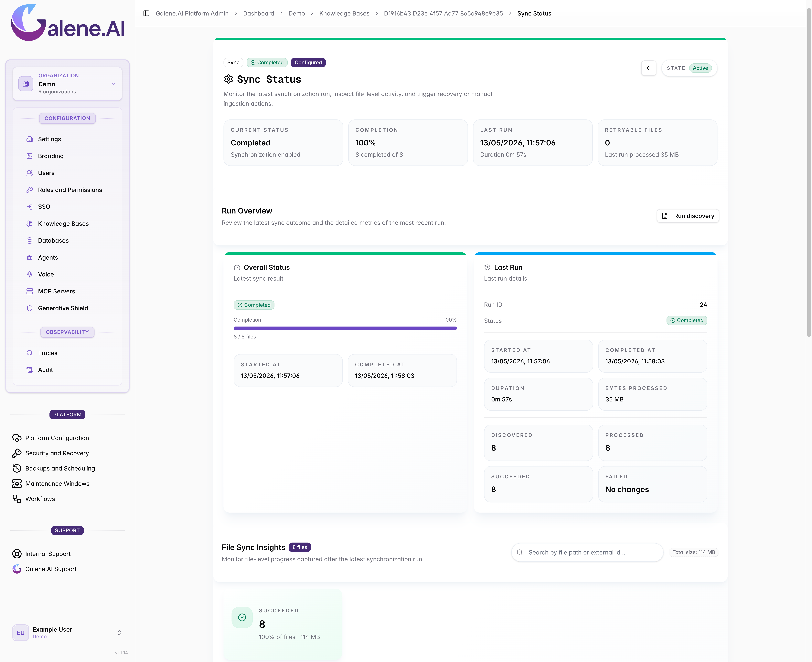Viewport: 812px width, 662px height.
Task: Click the Completion progress bar
Action: (345, 328)
